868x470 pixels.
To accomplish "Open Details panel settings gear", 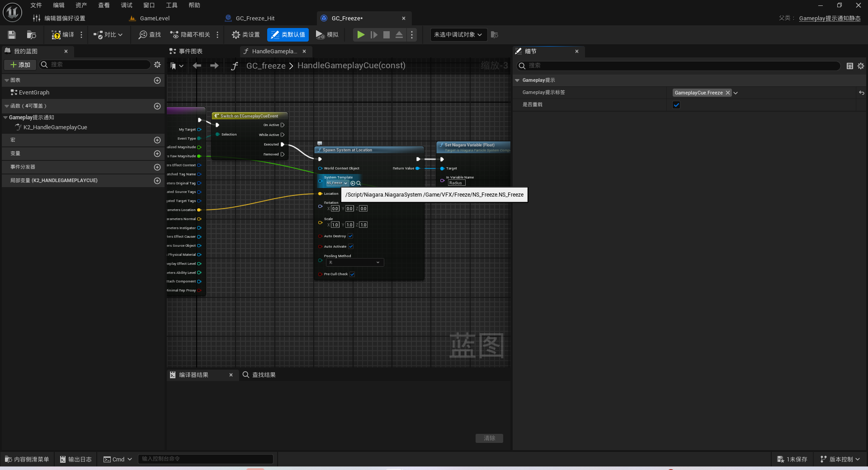I will [861, 66].
